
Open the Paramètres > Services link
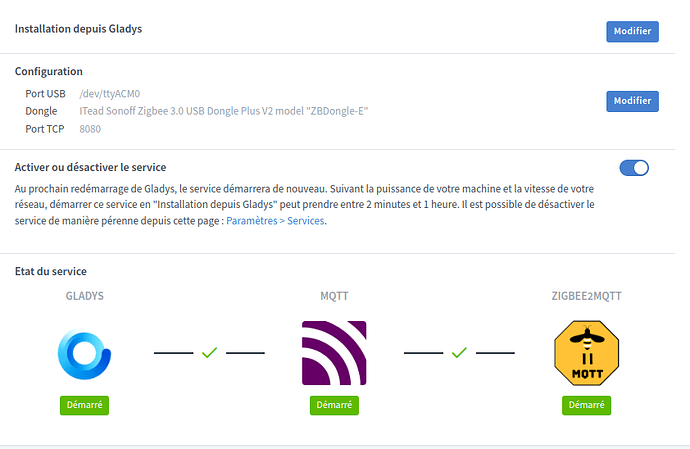pos(275,221)
